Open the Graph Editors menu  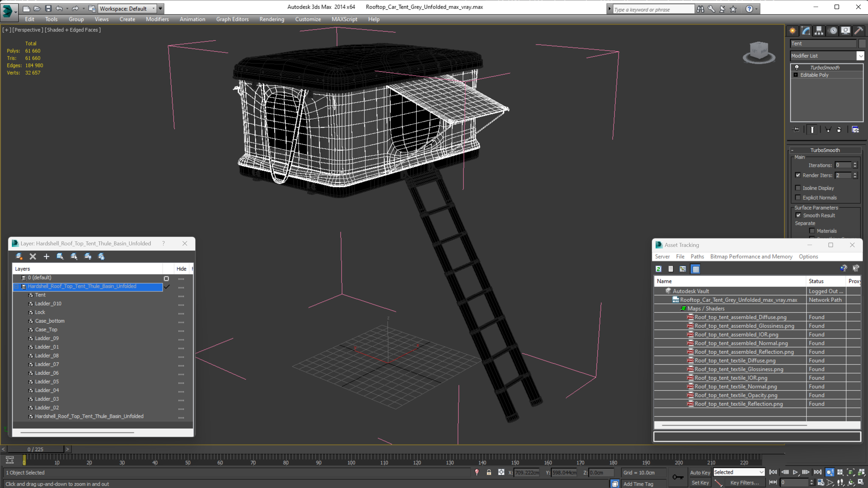coord(232,19)
